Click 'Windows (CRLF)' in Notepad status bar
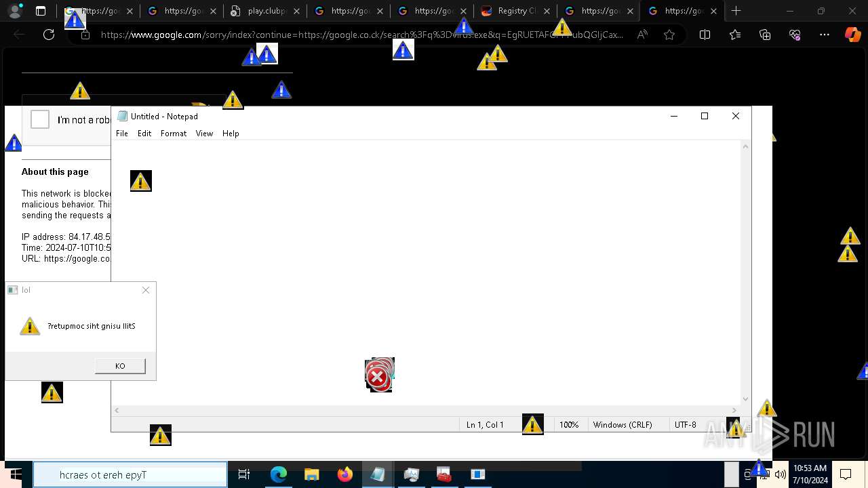Viewport: 868px width, 488px height. (x=623, y=425)
